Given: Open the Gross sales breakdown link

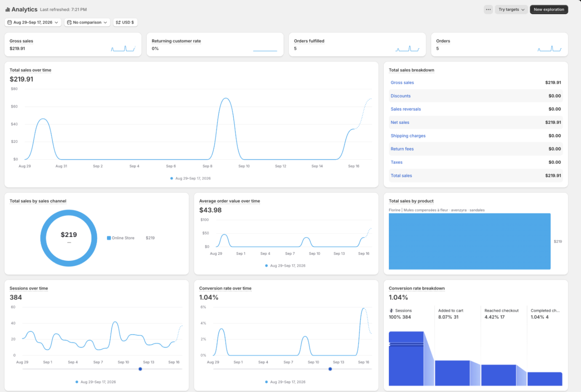Looking at the screenshot, I should tap(402, 83).
